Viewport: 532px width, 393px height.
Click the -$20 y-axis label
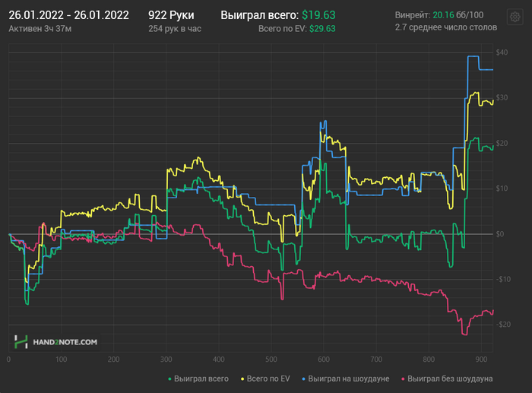coord(503,325)
